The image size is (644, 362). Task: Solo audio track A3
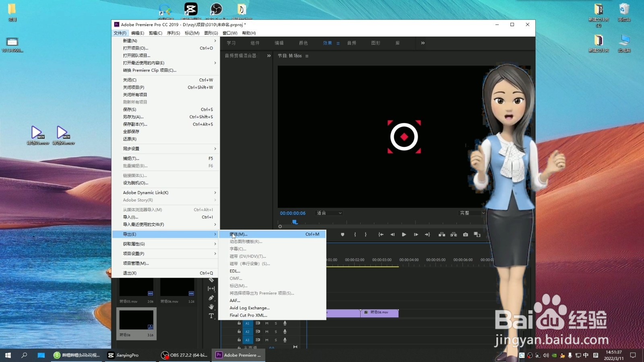(x=276, y=340)
